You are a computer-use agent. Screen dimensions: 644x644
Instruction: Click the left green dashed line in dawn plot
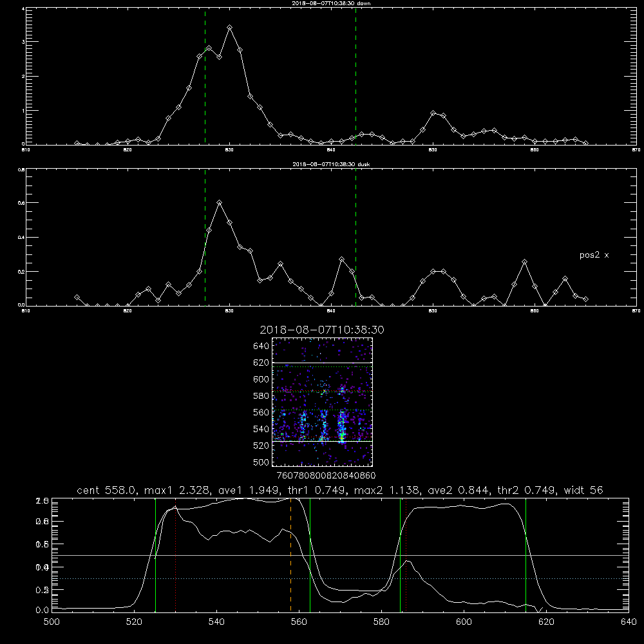click(205, 77)
